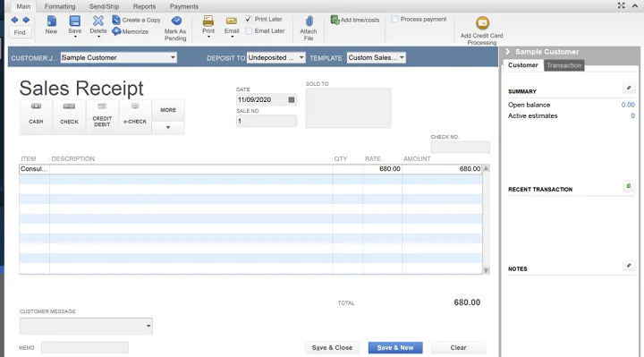Open Template dropdown
This screenshot has height=357, width=644.
coord(402,57)
